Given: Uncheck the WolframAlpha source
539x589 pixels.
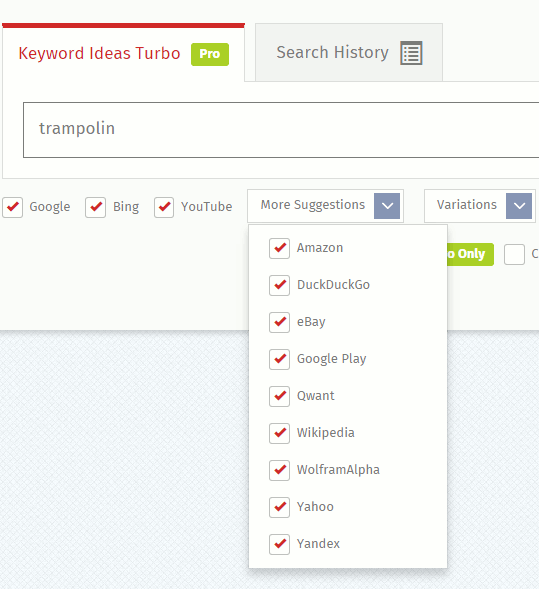Looking at the screenshot, I should tap(279, 470).
